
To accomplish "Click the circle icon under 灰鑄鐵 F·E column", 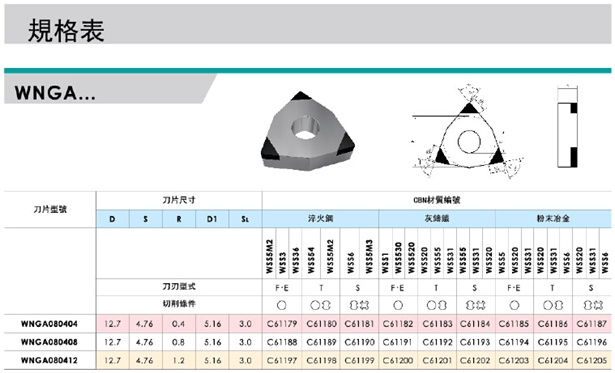I will (398, 305).
